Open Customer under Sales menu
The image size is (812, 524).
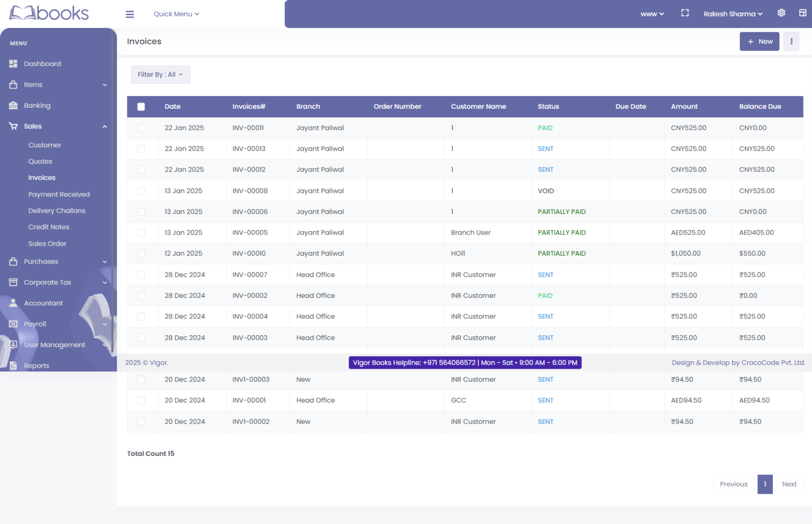pos(45,145)
